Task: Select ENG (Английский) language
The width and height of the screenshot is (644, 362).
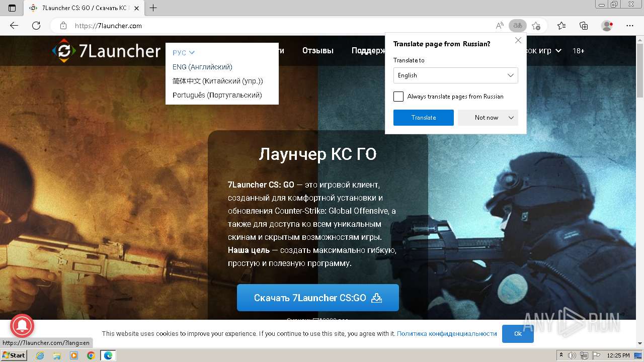Action: point(202,67)
